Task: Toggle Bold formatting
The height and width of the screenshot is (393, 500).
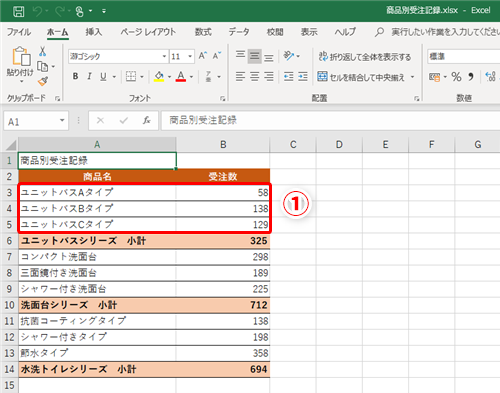Action: click(76, 76)
